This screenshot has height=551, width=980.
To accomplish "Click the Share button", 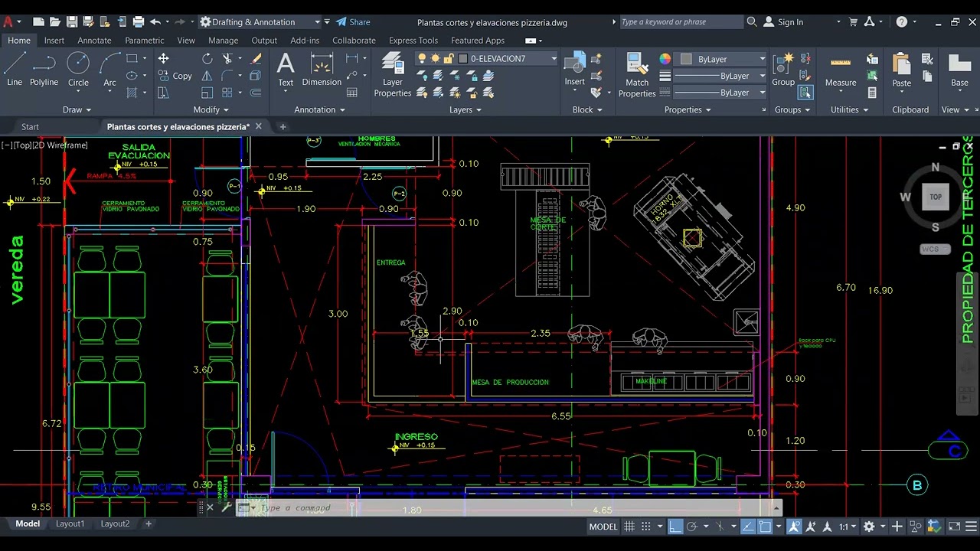I will coord(353,22).
